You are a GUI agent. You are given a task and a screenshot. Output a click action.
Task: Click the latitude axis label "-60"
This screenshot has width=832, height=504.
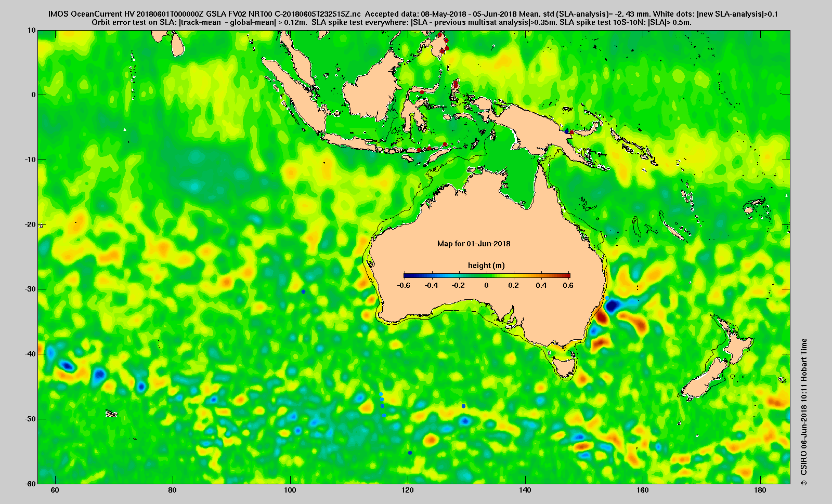tap(30, 483)
